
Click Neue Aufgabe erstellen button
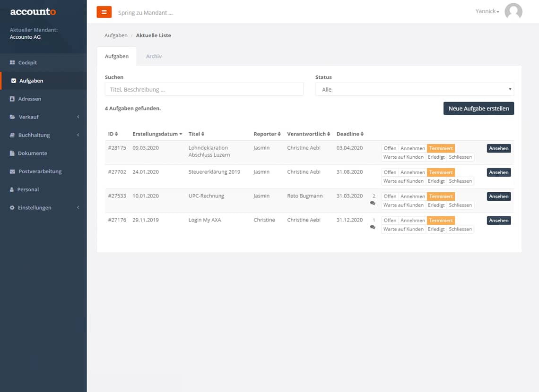point(478,109)
